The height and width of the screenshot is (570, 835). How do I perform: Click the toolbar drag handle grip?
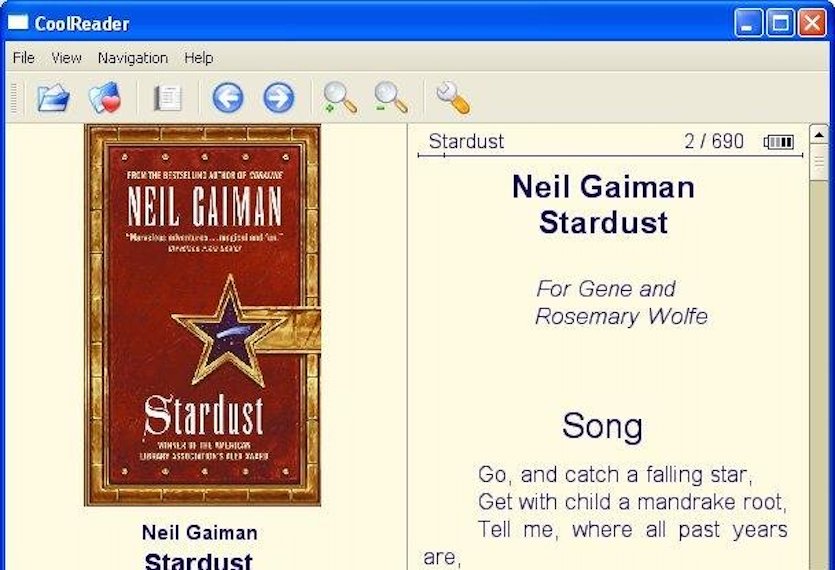point(14,98)
